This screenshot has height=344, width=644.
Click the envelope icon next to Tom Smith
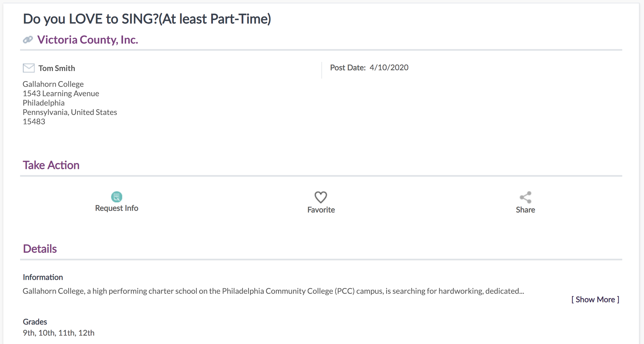coord(28,68)
